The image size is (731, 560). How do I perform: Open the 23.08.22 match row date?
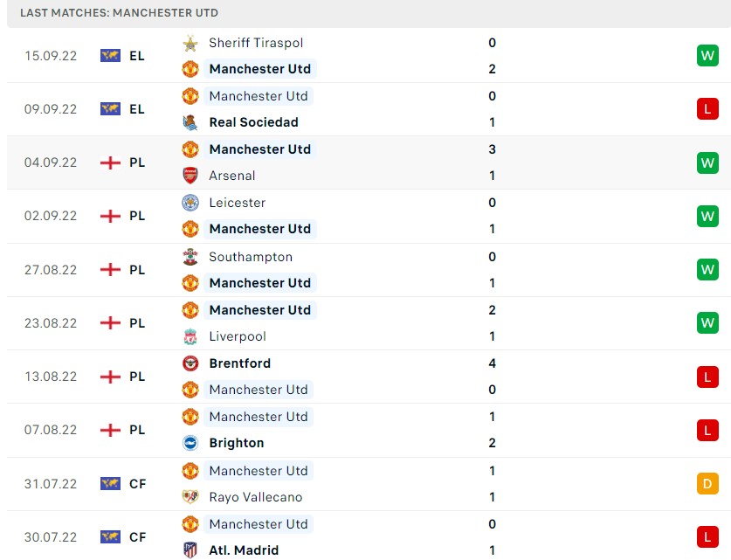tap(51, 323)
